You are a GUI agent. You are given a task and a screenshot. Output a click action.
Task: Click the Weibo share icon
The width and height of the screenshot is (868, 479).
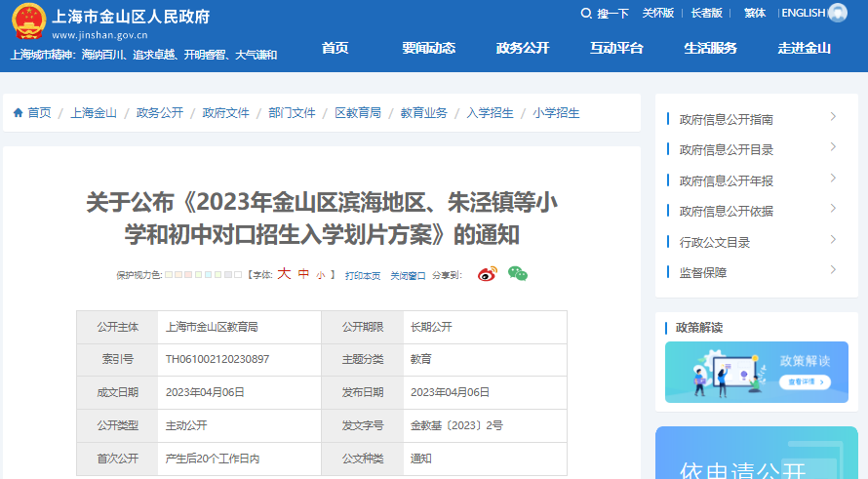(488, 274)
